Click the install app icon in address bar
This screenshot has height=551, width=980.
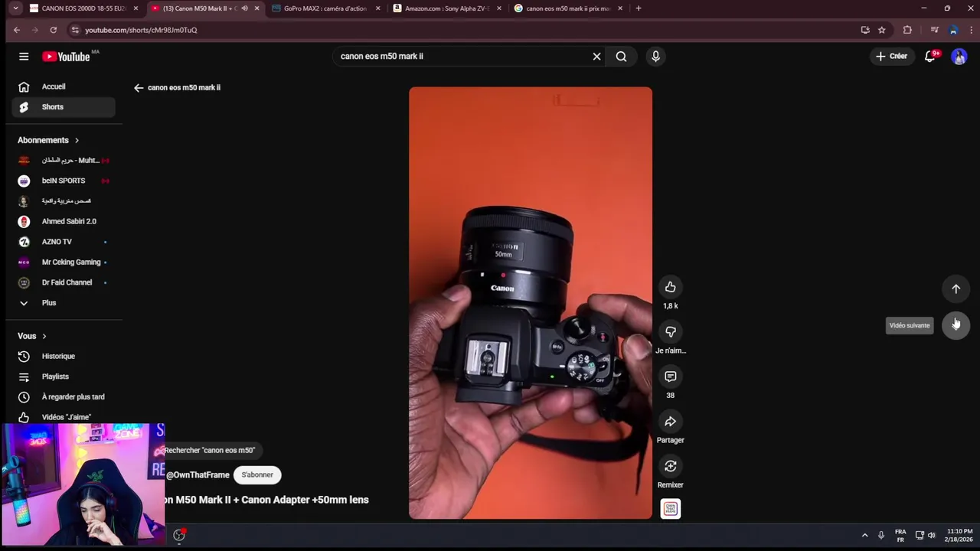pyautogui.click(x=865, y=30)
